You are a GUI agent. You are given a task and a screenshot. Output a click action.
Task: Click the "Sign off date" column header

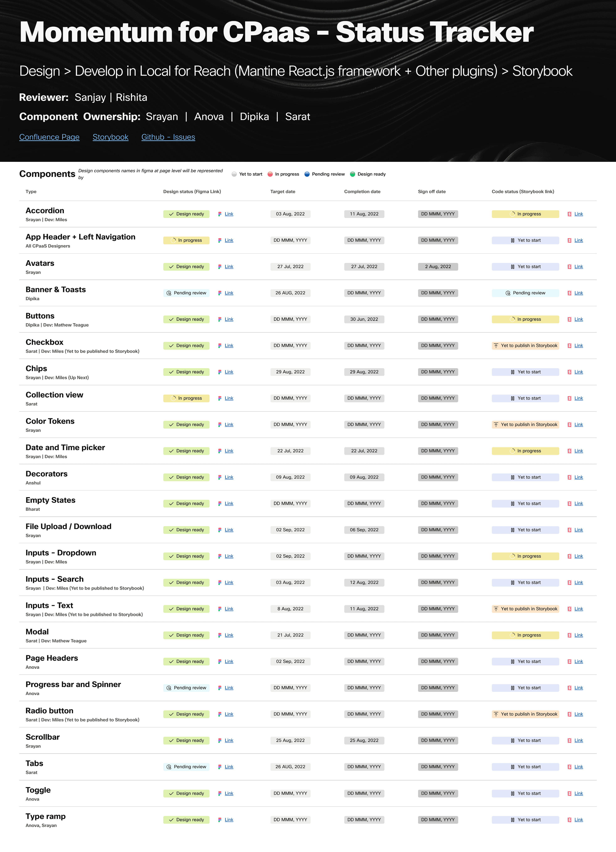(x=432, y=192)
